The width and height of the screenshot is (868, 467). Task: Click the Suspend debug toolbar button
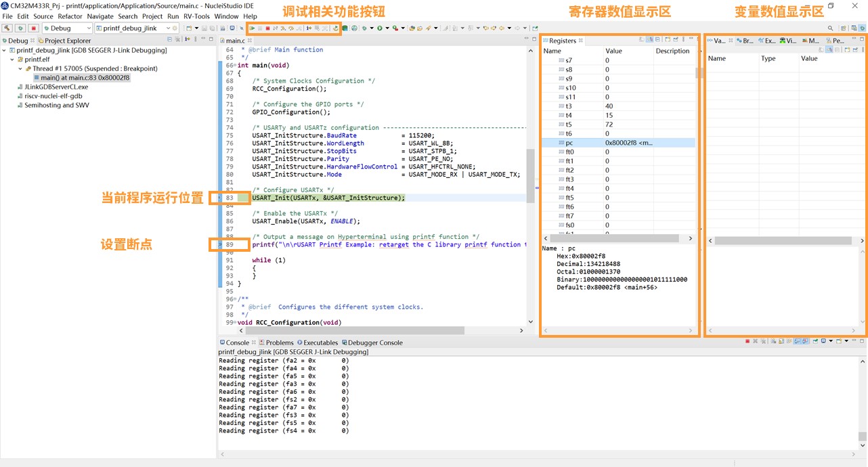click(x=260, y=28)
